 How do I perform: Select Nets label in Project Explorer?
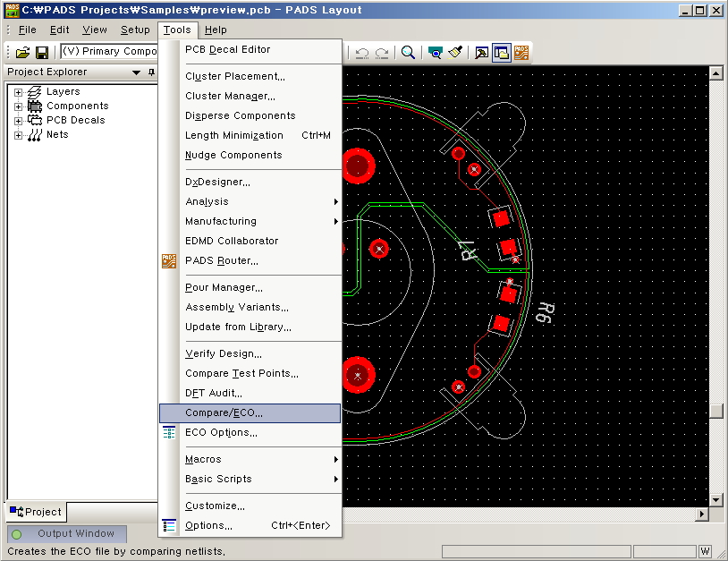tap(57, 135)
